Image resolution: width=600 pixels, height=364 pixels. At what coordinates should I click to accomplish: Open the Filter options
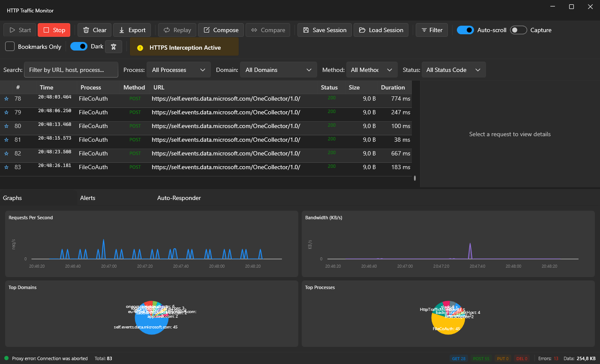(x=432, y=30)
